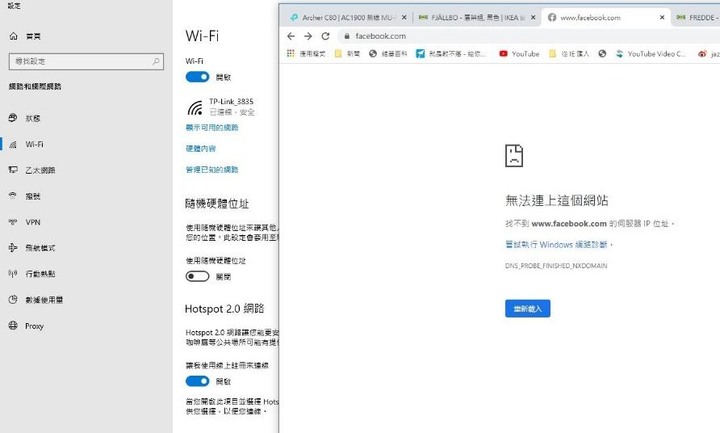Open the blue bird icon bookmark
The image size is (720, 433).
tap(450, 54)
